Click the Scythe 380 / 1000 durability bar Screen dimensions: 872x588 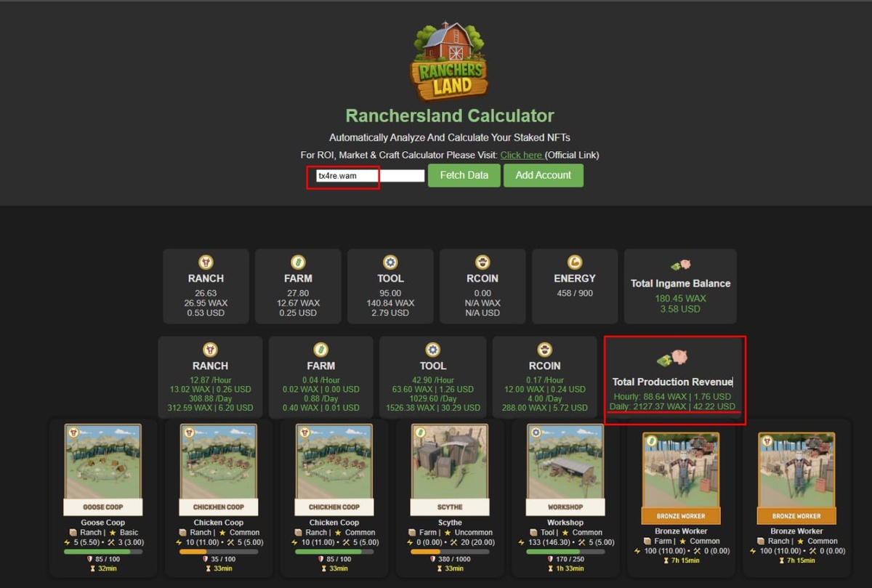click(449, 552)
